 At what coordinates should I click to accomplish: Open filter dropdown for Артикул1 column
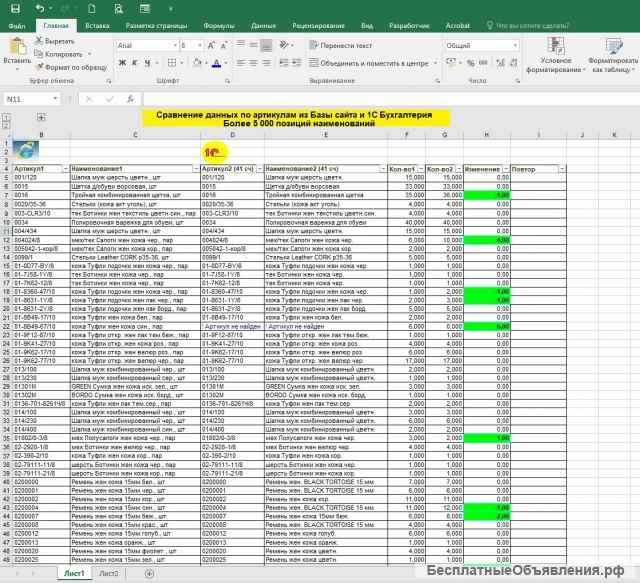(x=65, y=169)
